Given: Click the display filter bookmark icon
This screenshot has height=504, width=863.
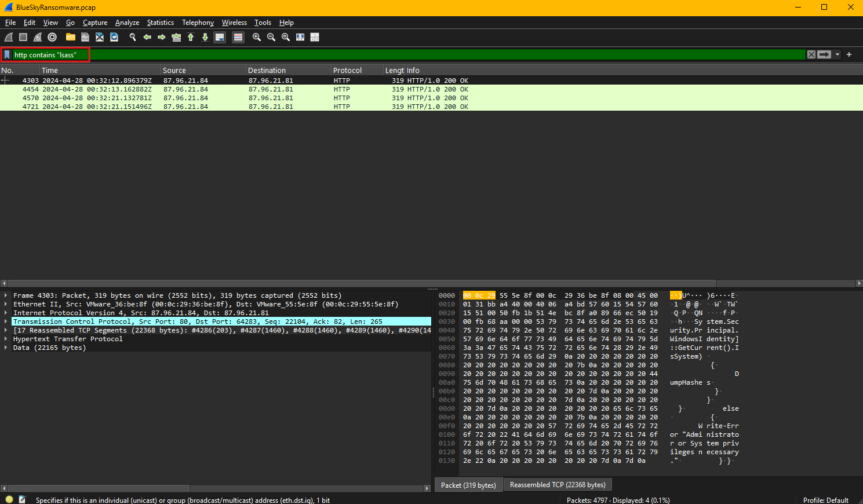Looking at the screenshot, I should [x=7, y=54].
